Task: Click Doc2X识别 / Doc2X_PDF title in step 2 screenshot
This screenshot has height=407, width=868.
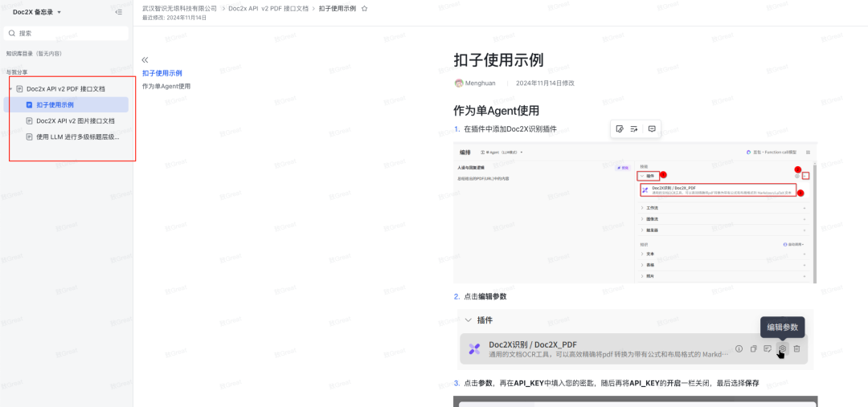Action: coord(533,344)
